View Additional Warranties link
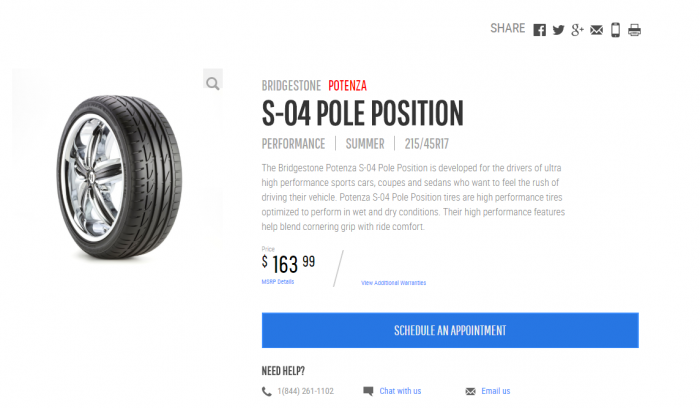Image resolution: width=700 pixels, height=408 pixels. (x=393, y=283)
